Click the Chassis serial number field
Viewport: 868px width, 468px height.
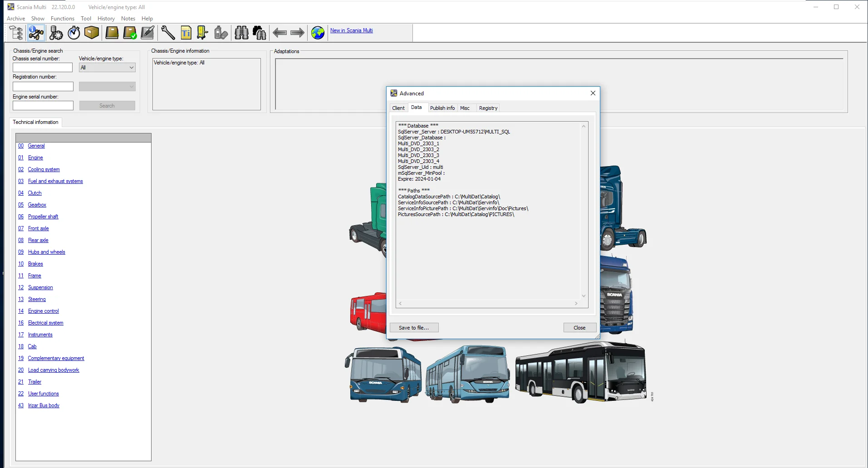tap(43, 68)
